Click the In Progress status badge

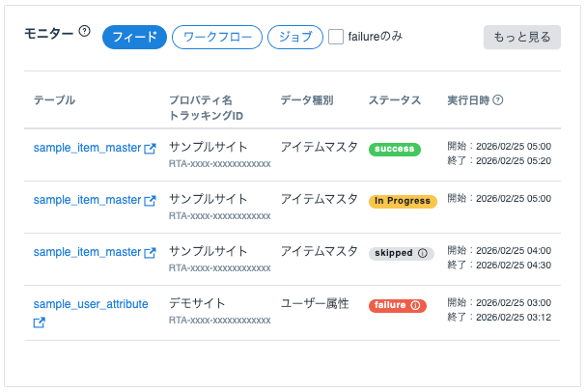point(403,201)
